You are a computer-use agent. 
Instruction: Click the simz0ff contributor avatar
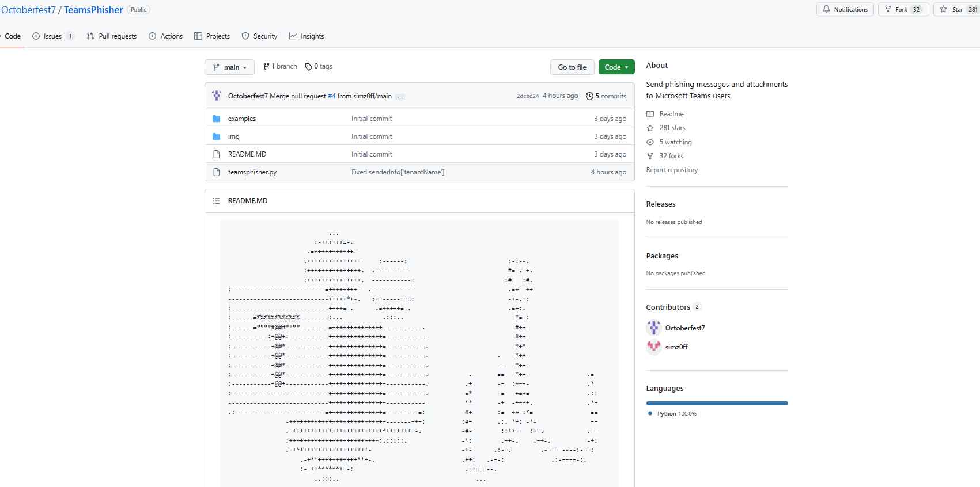[653, 347]
